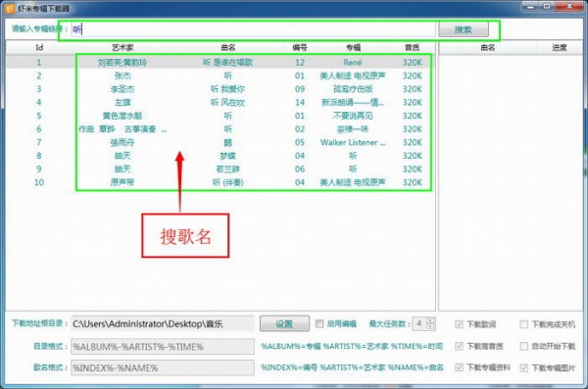Select artist entry 作曲 夏骅 古筝演奏 in row 6
The width and height of the screenshot is (588, 389).
click(122, 129)
